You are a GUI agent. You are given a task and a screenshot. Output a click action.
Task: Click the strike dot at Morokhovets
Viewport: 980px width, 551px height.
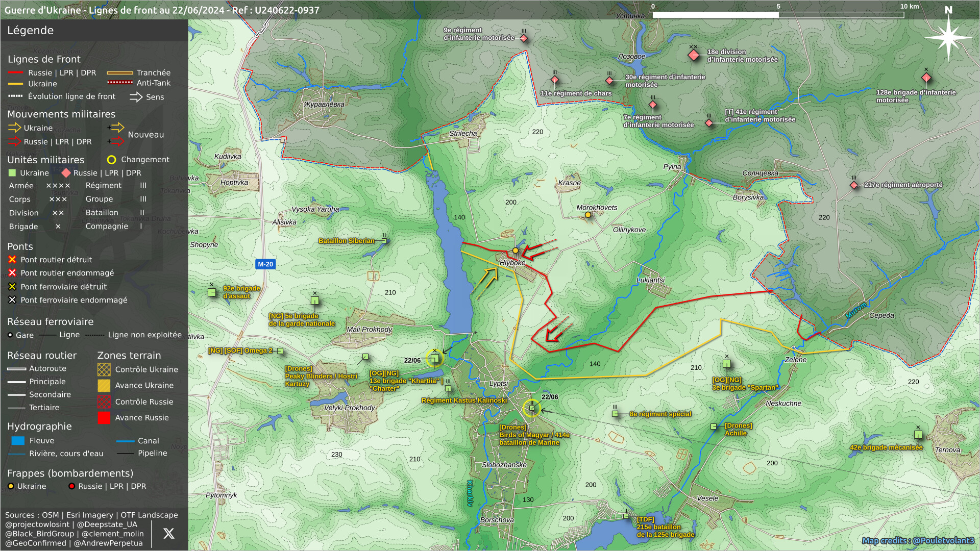(588, 215)
